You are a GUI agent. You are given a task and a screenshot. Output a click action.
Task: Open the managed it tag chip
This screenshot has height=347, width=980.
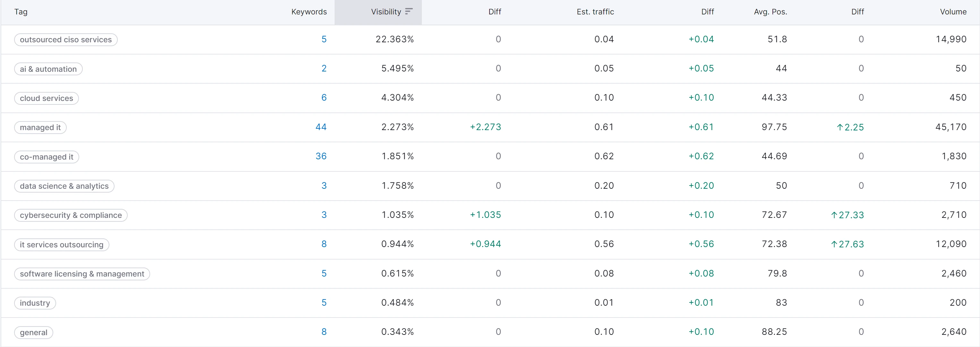click(x=40, y=127)
